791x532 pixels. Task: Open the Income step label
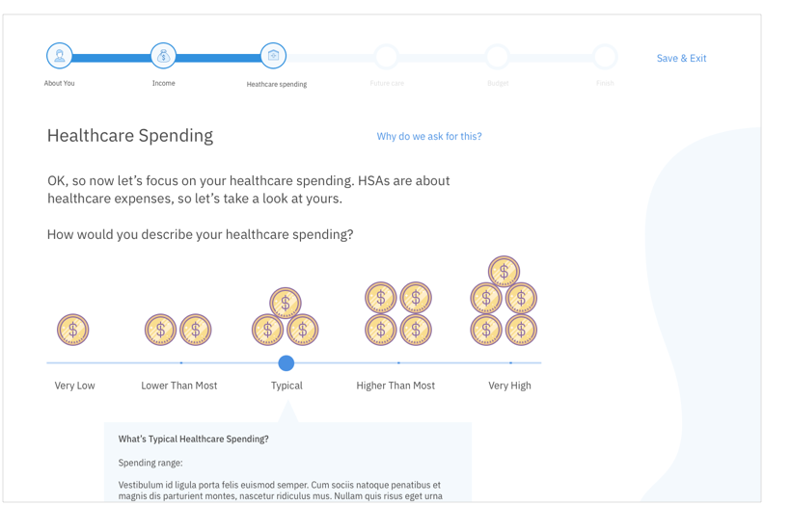(163, 83)
